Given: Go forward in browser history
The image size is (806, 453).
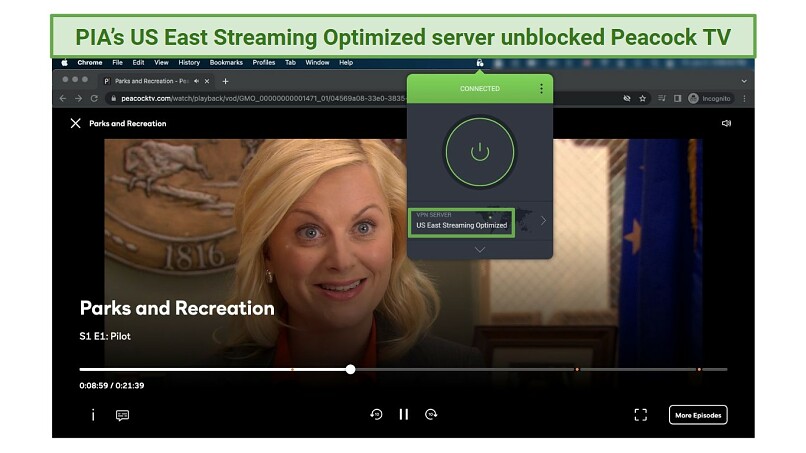Looking at the screenshot, I should 78,98.
